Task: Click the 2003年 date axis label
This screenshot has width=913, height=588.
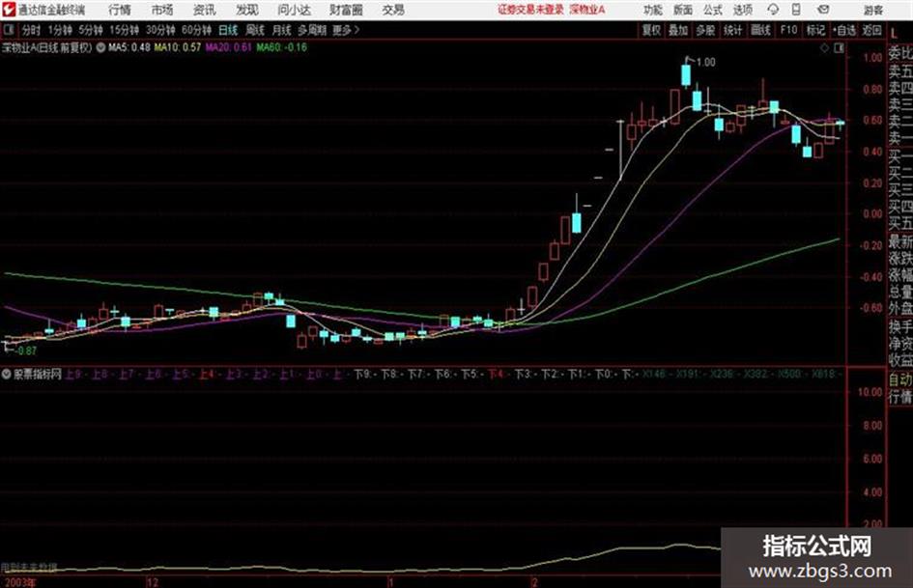Action: click(x=18, y=582)
